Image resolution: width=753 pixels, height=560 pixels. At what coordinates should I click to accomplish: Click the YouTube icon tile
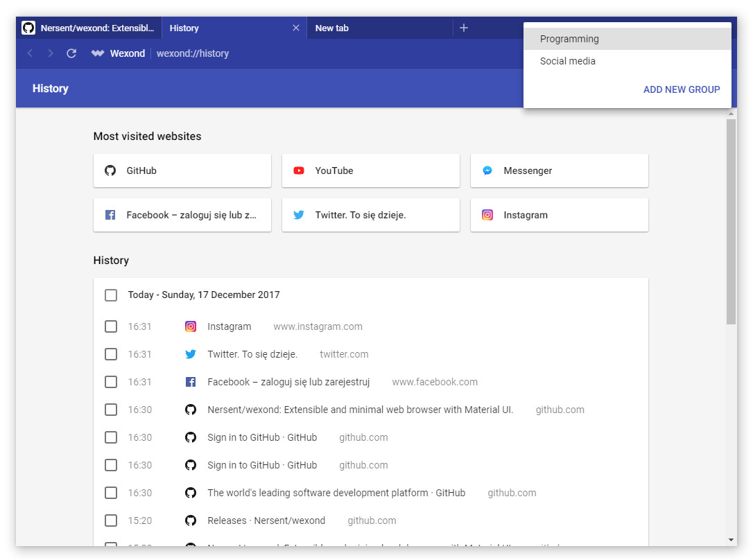click(x=299, y=170)
